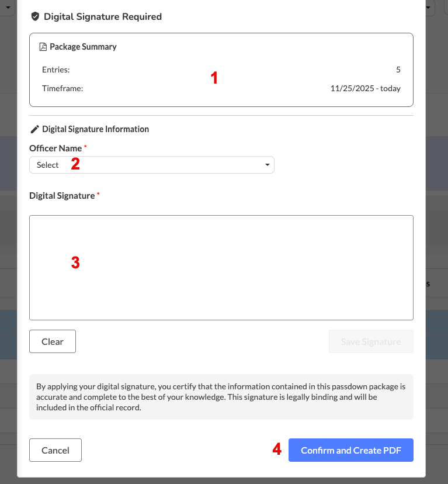Click the Timeframe value 11/25/2025 - today

pos(365,89)
